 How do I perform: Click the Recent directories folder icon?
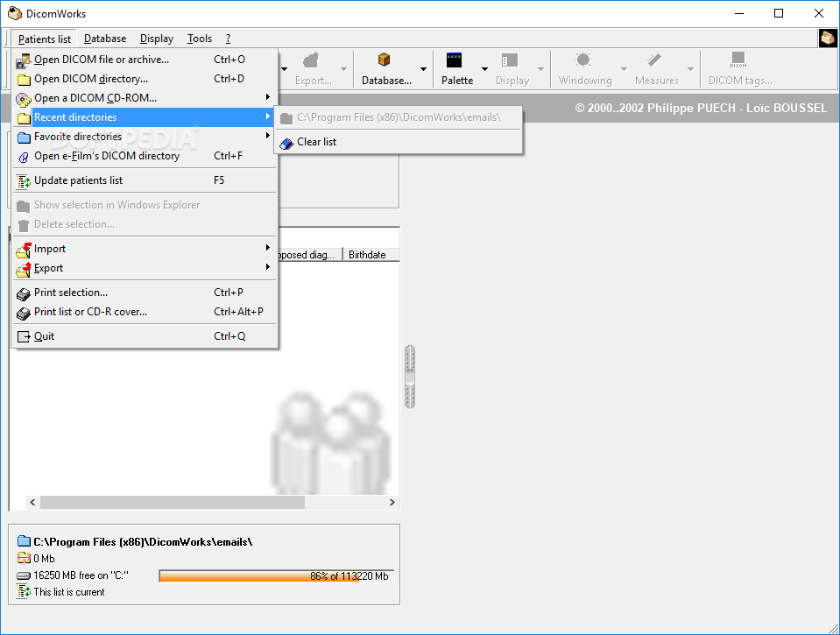point(24,118)
